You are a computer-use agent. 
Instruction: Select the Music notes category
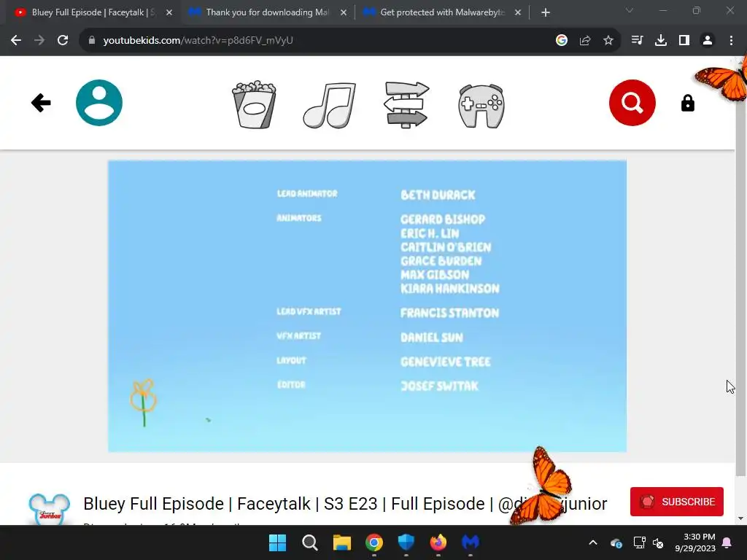[329, 105]
